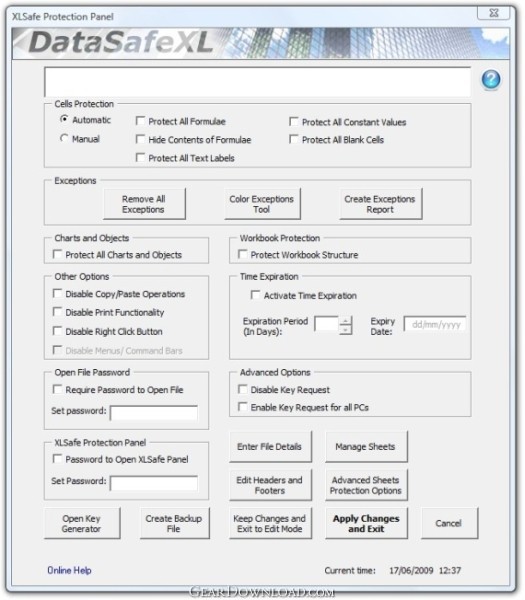
Task: Click the XLSafe Panel Set Password field
Action: pos(154,483)
